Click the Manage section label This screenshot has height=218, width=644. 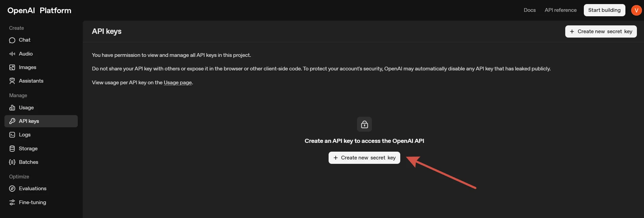18,95
